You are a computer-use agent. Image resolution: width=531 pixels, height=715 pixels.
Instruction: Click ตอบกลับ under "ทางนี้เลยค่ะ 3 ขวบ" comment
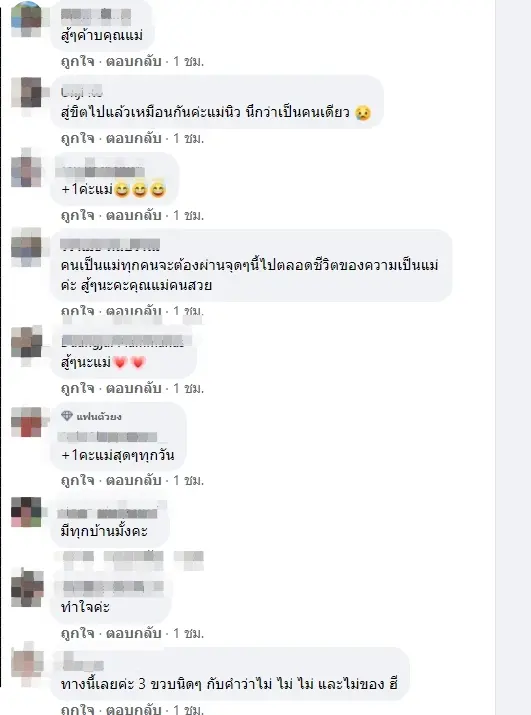134,710
